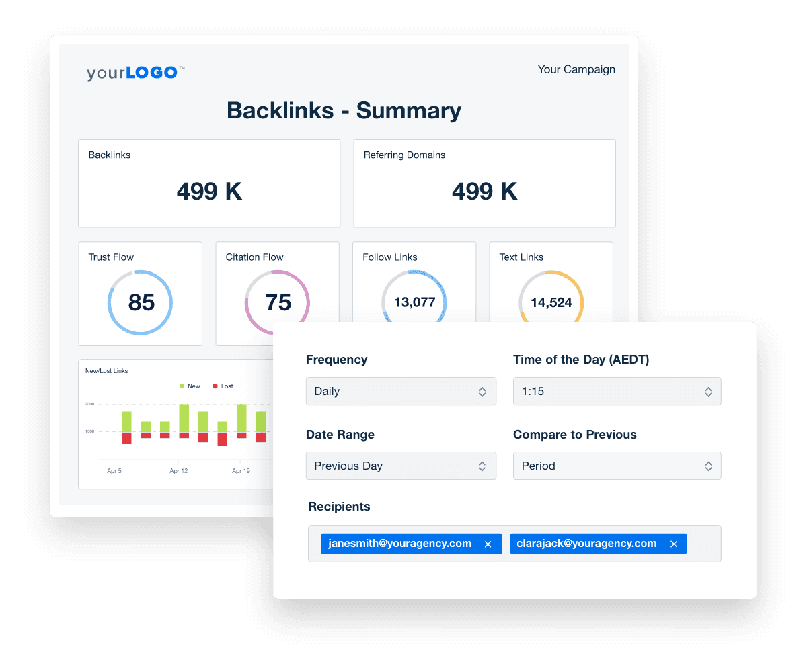Click the stepper arrows on the Frequency selector
The height and width of the screenshot is (672, 807).
coord(483,391)
